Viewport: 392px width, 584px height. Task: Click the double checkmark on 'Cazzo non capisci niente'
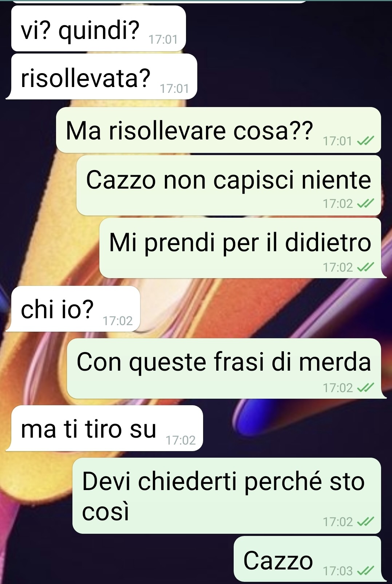pyautogui.click(x=365, y=204)
